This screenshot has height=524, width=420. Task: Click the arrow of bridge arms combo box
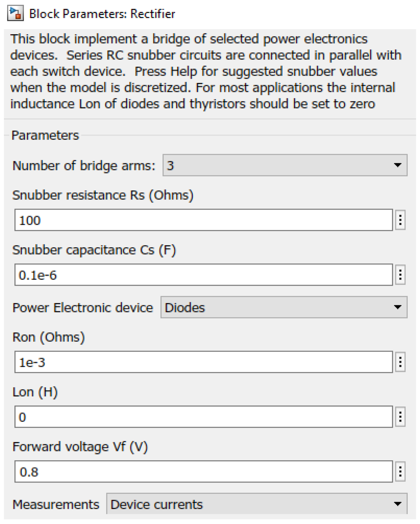coord(398,165)
